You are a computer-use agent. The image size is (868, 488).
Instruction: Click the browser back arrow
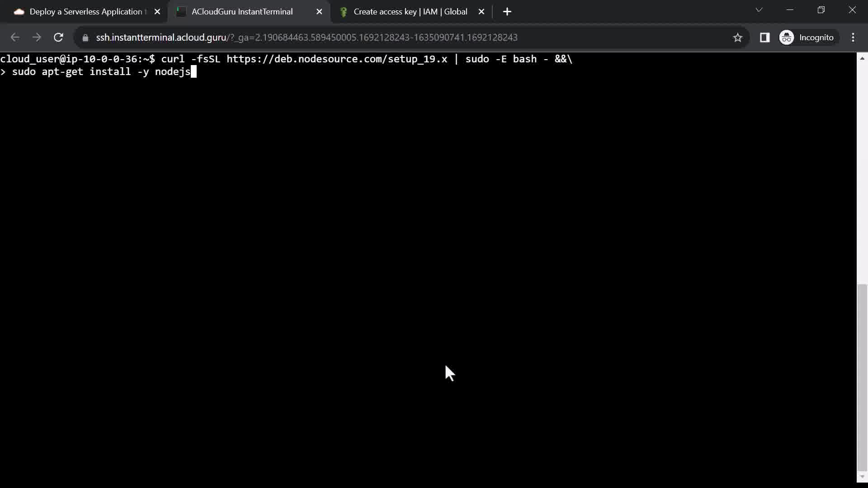point(15,38)
